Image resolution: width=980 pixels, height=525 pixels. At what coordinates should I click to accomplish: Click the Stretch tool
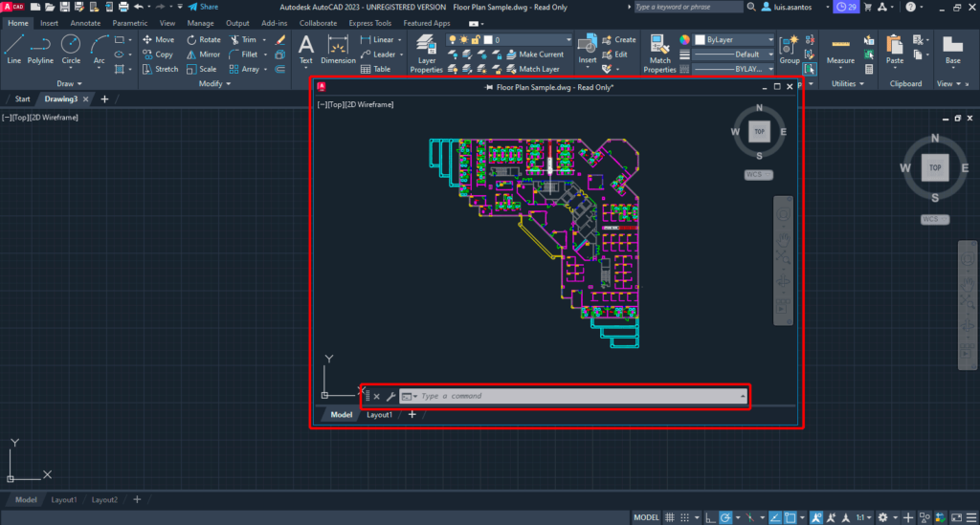pos(161,69)
